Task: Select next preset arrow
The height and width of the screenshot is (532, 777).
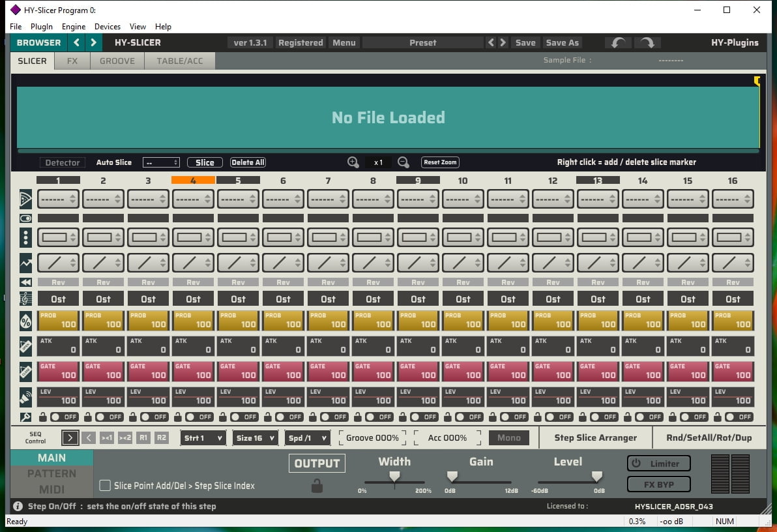Action: [503, 42]
